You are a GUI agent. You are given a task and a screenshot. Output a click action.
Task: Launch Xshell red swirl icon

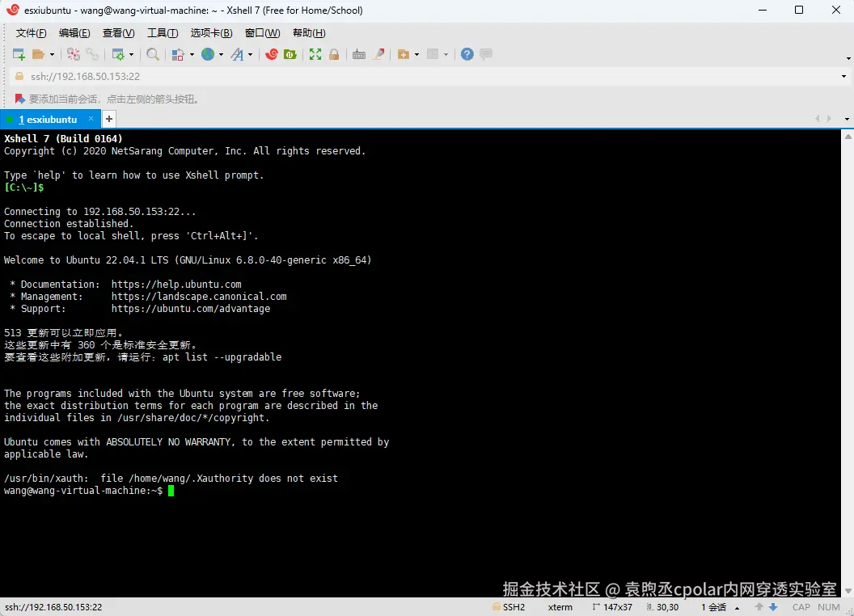(x=271, y=54)
